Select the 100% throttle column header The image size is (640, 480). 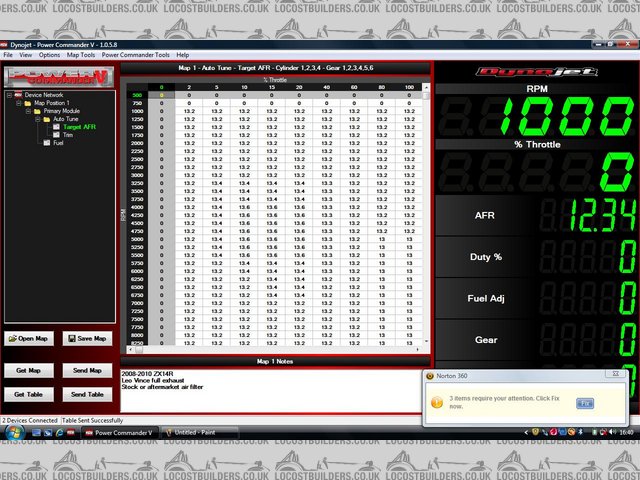(409, 87)
